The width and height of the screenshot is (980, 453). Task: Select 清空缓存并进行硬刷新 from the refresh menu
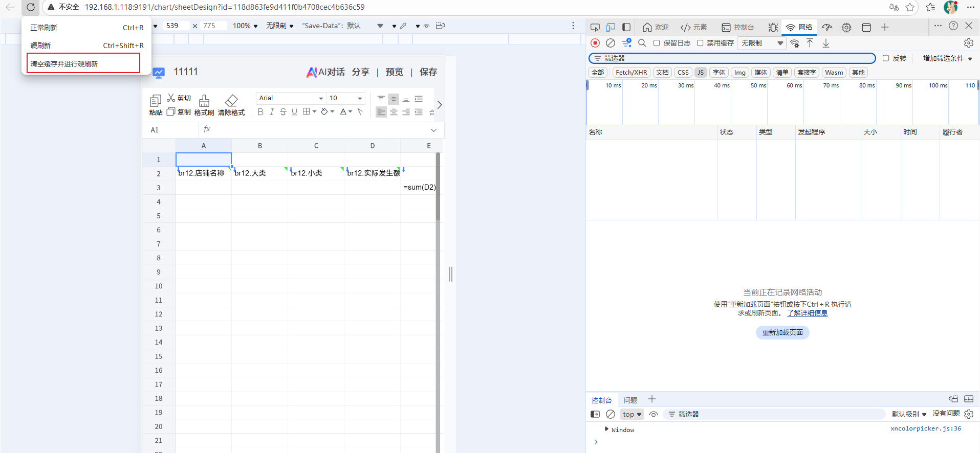83,63
